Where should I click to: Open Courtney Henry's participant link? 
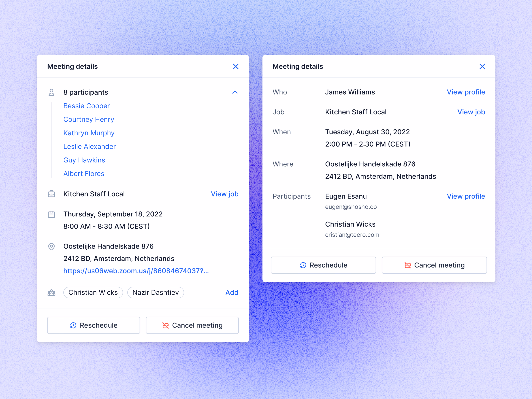pyautogui.click(x=89, y=120)
